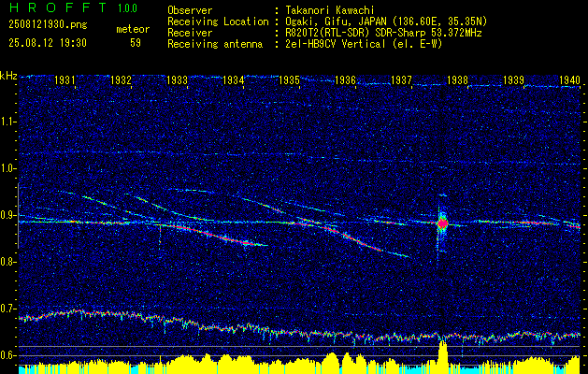
Task: Click the 1938 time marker
Action: (457, 79)
